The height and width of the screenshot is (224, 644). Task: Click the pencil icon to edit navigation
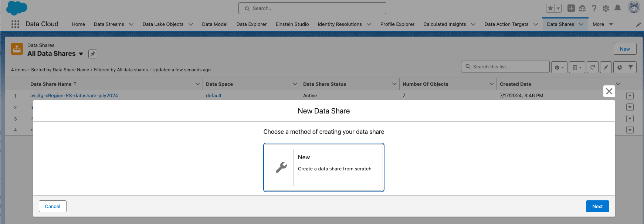click(x=638, y=25)
